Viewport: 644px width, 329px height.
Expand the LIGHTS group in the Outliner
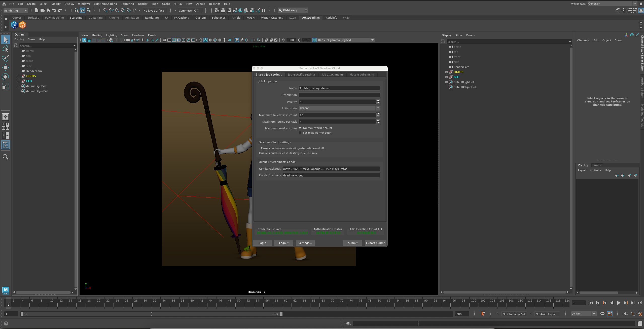pyautogui.click(x=19, y=76)
